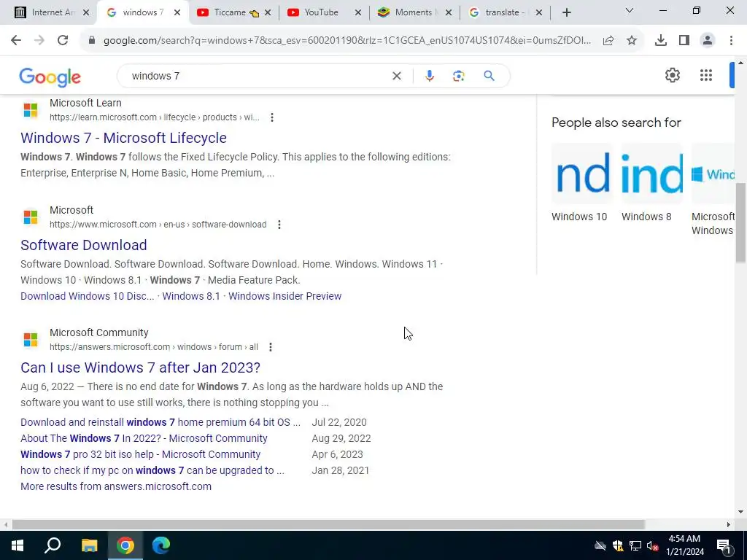
Task: Open options for Microsoft Learn result
Action: click(271, 117)
